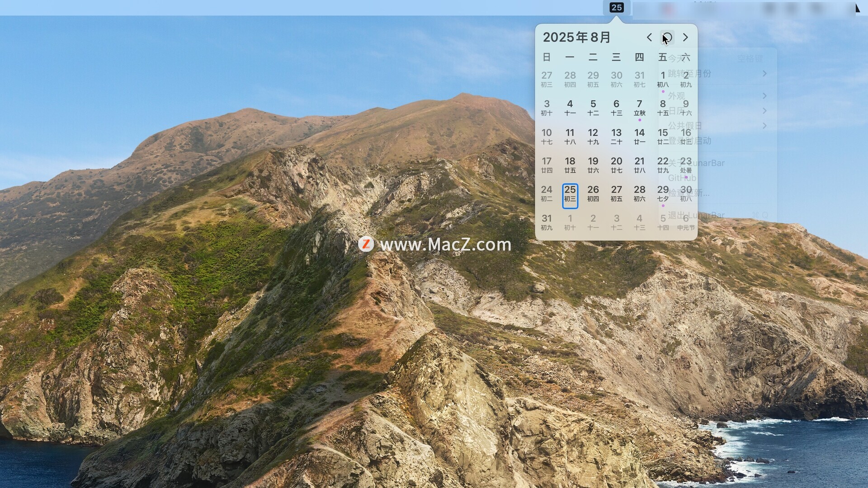Select greyed July 28 labeled 初四
This screenshot has height=488, width=868.
[x=570, y=80]
